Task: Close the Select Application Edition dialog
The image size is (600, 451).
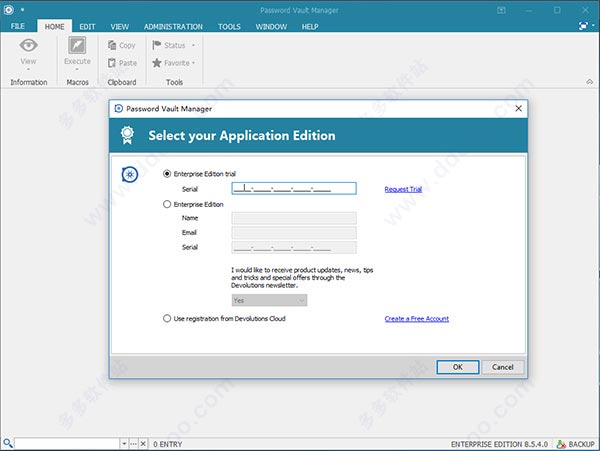Action: 518,109
